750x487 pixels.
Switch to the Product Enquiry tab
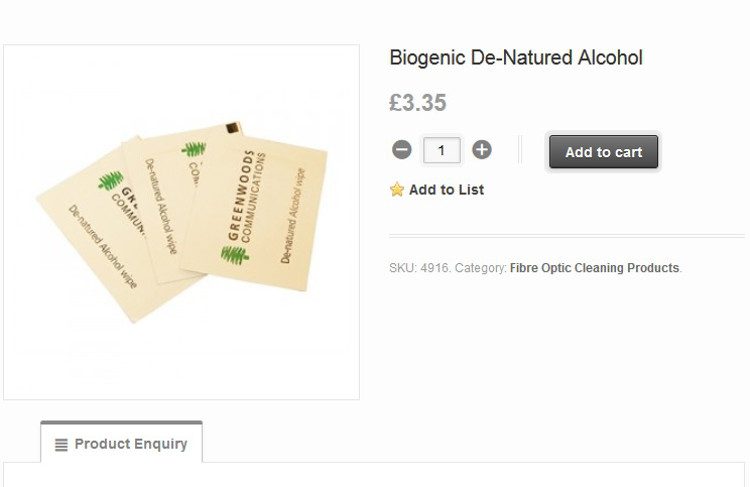(121, 444)
